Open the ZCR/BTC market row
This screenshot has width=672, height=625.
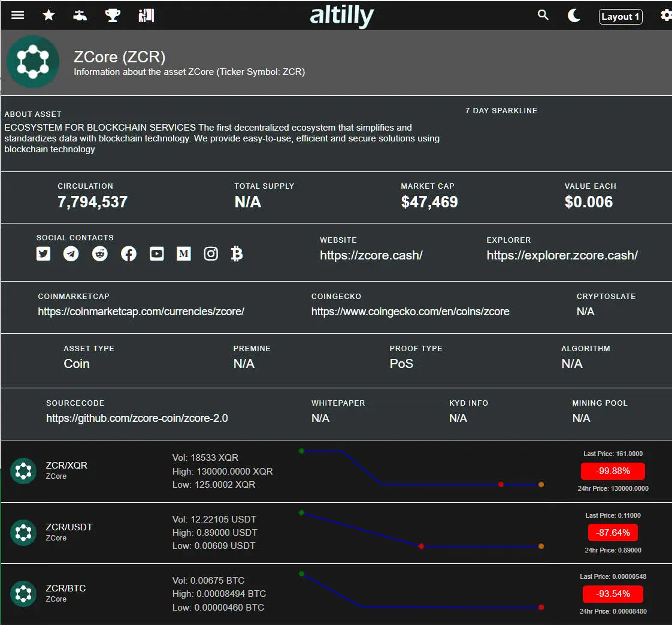(x=336, y=594)
